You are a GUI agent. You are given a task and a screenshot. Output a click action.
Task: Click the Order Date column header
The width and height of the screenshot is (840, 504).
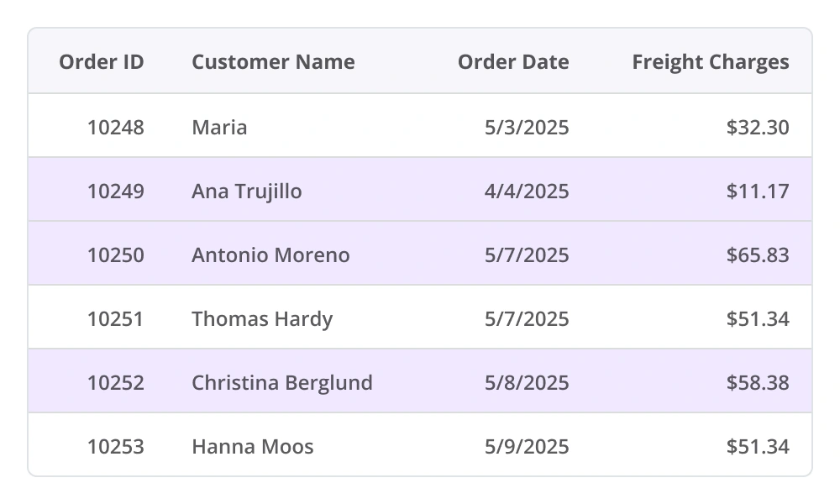(x=512, y=62)
